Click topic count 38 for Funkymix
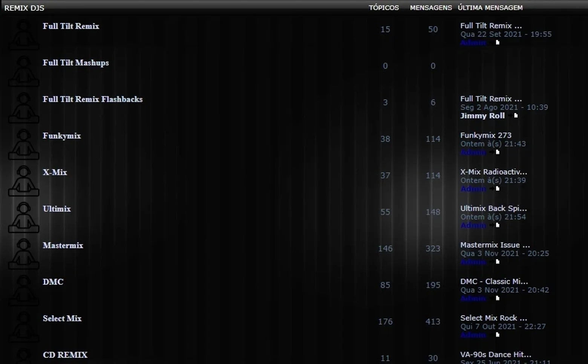This screenshot has height=364, width=588. click(x=385, y=139)
